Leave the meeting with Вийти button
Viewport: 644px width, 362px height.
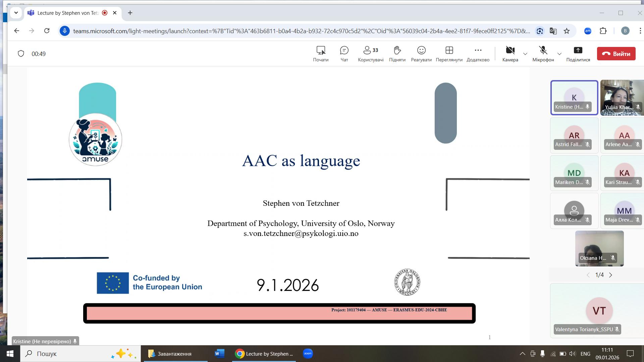pos(616,54)
